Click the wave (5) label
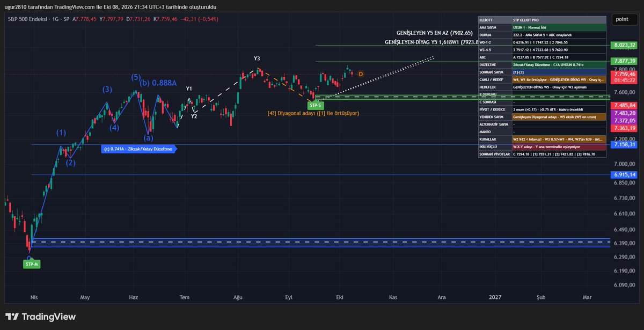 coord(136,77)
